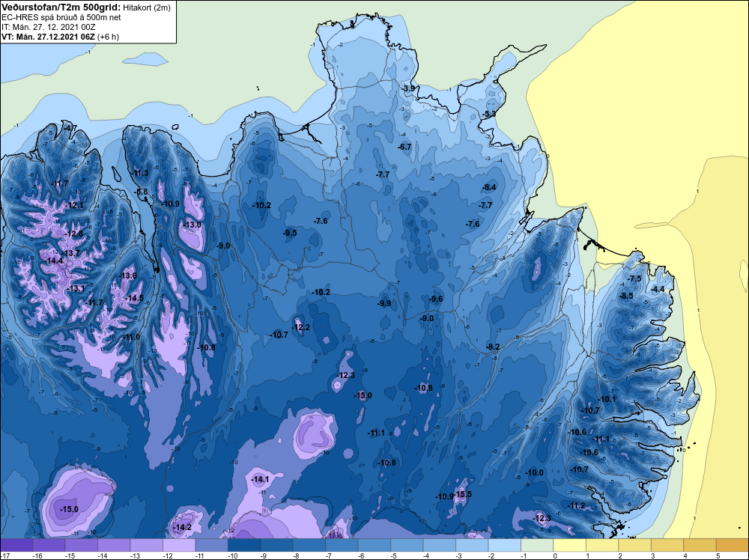Click the line EC-HRES spá brúuð á 500m net
This screenshot has width=749, height=560.
(x=61, y=17)
